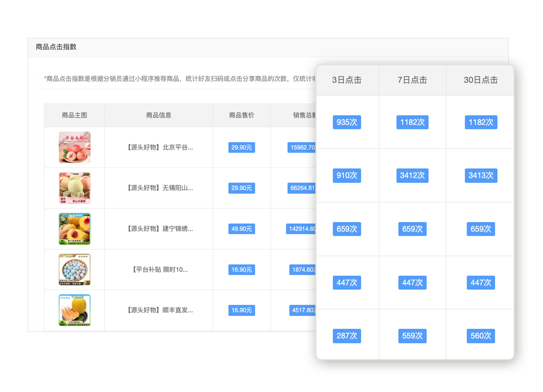Click the 顺丰直发 product name
543x392 pixels.
tap(160, 310)
